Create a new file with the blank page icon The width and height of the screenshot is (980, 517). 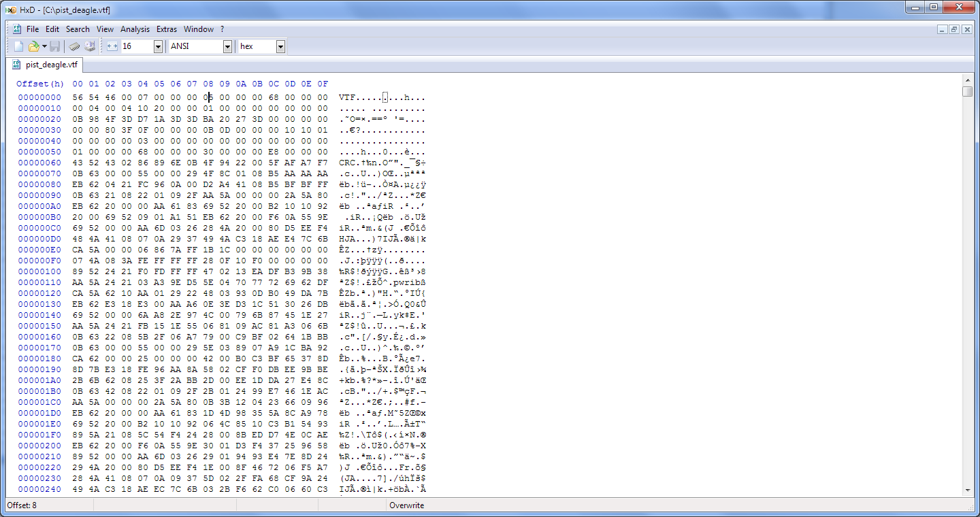18,46
